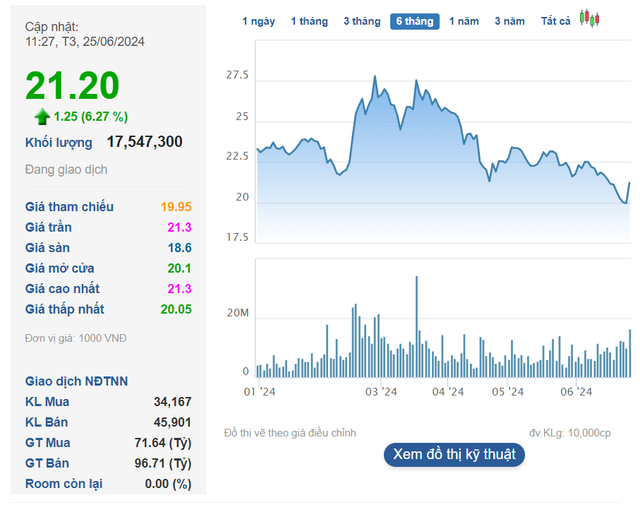Click the "Giá tham chiếu" label

tap(69, 207)
